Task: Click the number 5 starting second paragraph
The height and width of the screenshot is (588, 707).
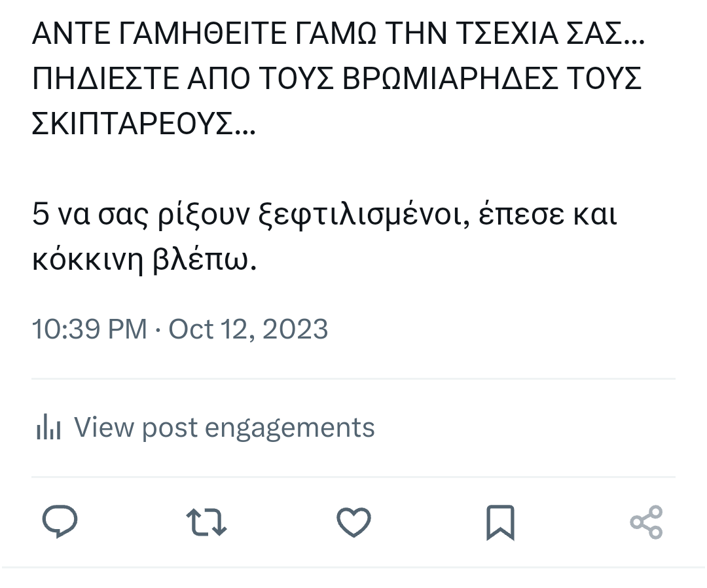Action: pyautogui.click(x=40, y=215)
